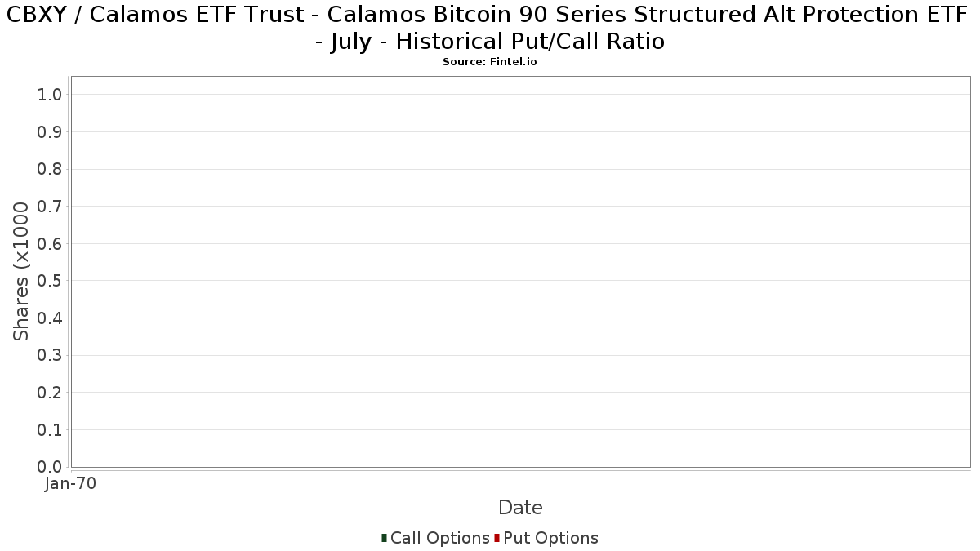Click the red Put Options legend swatch
980x551 pixels.
pyautogui.click(x=497, y=537)
